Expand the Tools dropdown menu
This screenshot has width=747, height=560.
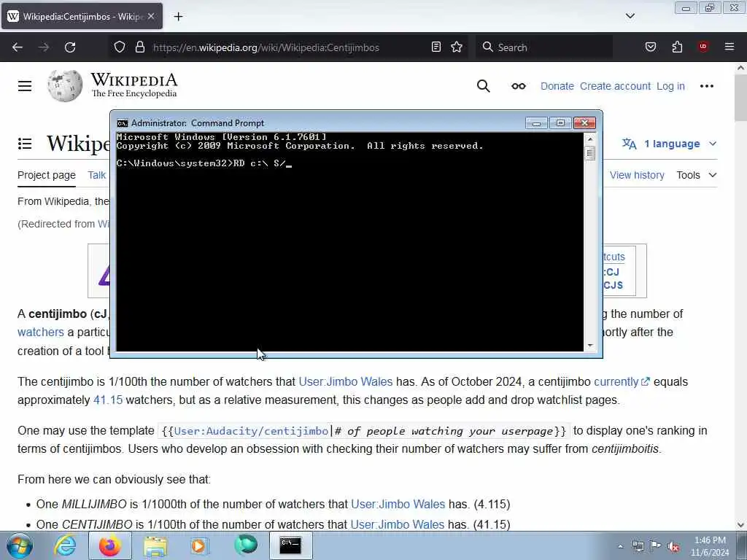tap(697, 175)
